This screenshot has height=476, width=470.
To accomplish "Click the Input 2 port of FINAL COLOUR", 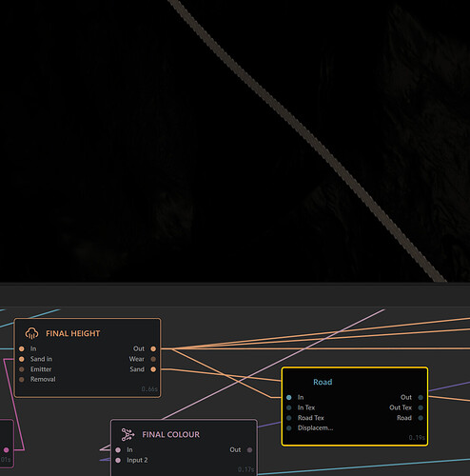I will coord(118,460).
